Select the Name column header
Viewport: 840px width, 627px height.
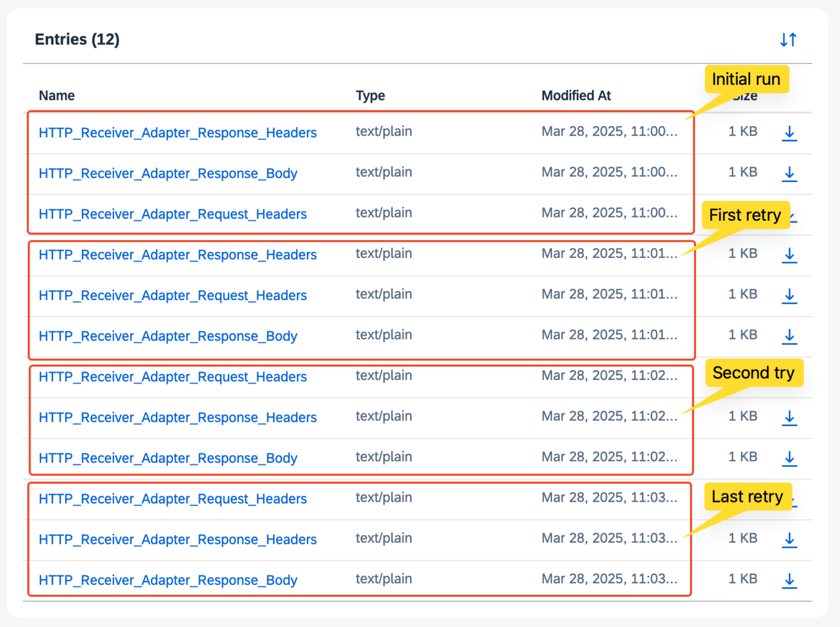[56, 95]
